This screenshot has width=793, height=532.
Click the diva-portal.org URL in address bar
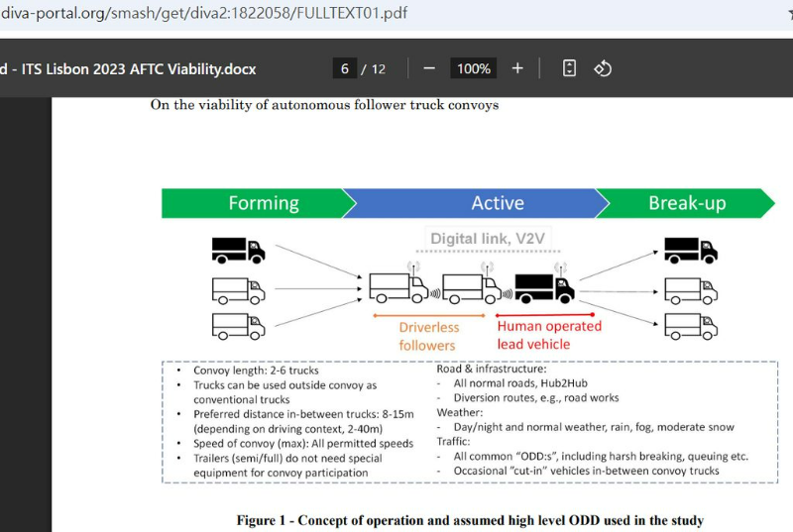203,13
